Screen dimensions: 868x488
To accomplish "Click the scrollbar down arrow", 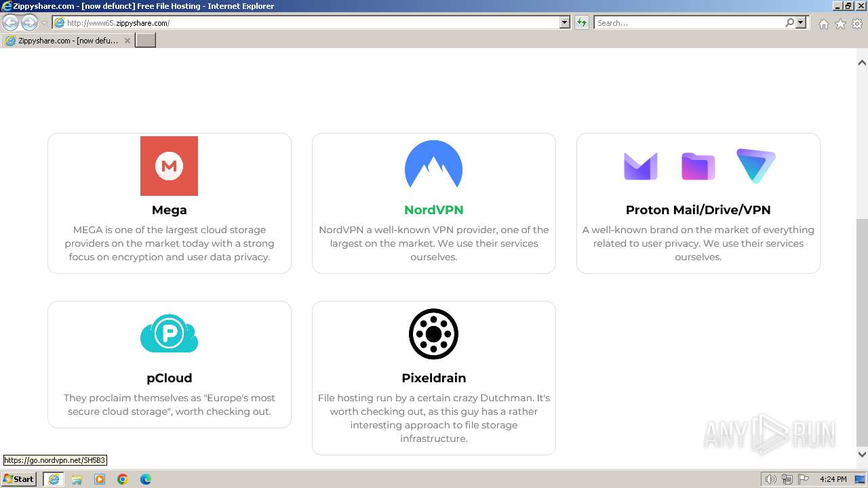I will tap(862, 455).
